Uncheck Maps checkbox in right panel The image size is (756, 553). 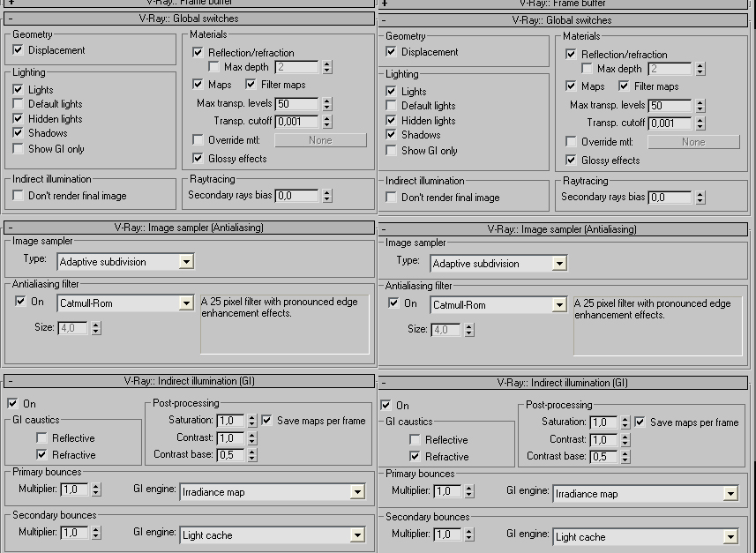[x=571, y=86]
